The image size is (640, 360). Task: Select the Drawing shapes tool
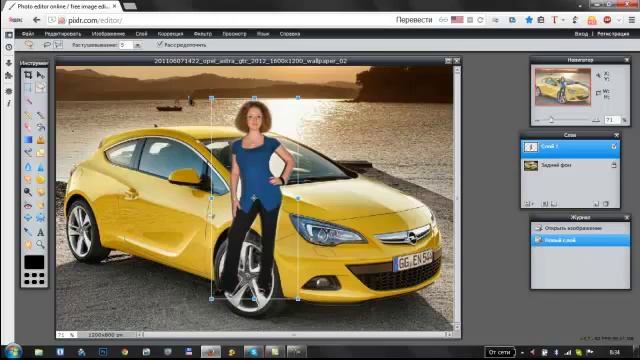[x=40, y=153]
